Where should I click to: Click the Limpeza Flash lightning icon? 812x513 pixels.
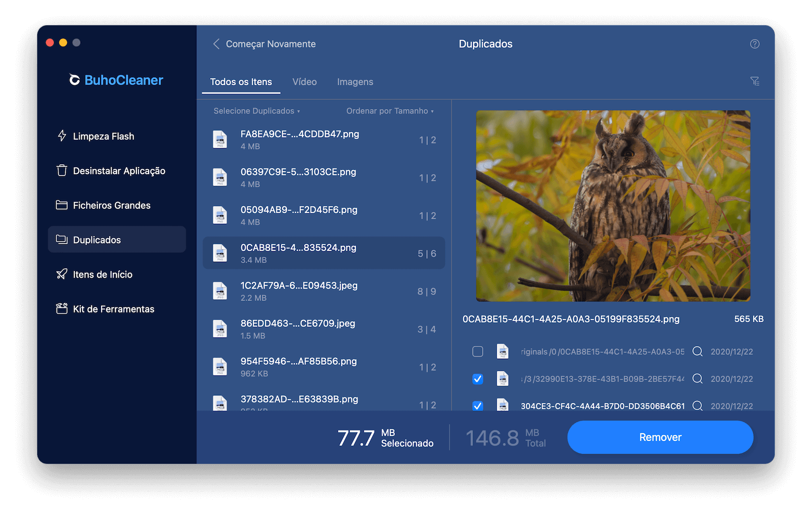[x=62, y=136]
